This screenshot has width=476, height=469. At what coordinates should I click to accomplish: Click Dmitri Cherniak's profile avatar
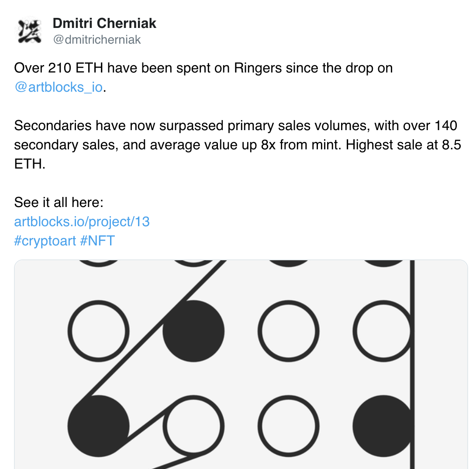[30, 31]
